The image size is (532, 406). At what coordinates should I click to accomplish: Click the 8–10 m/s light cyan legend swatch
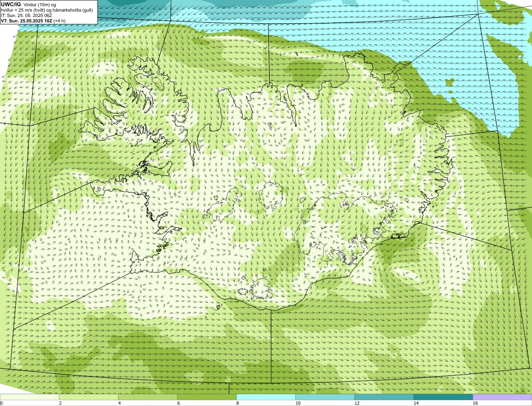pyautogui.click(x=266, y=397)
